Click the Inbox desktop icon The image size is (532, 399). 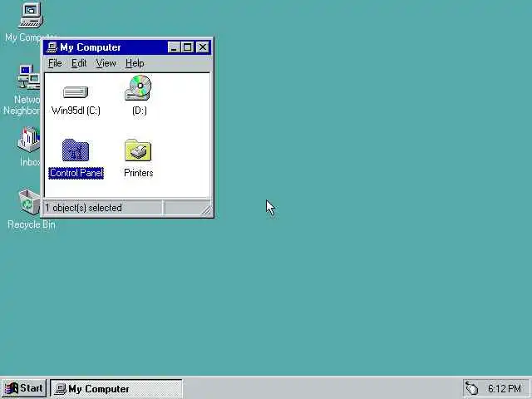click(29, 139)
